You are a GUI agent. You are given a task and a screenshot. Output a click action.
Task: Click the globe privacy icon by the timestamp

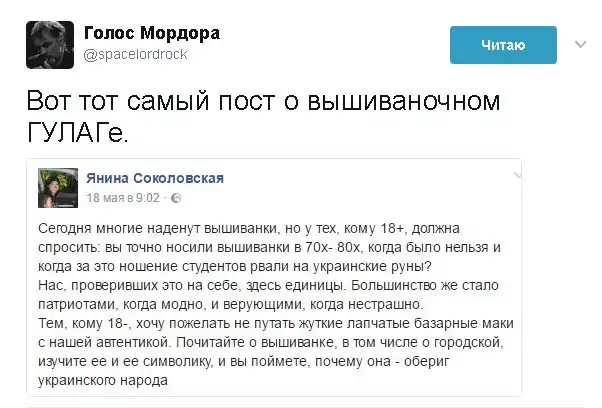point(176,197)
